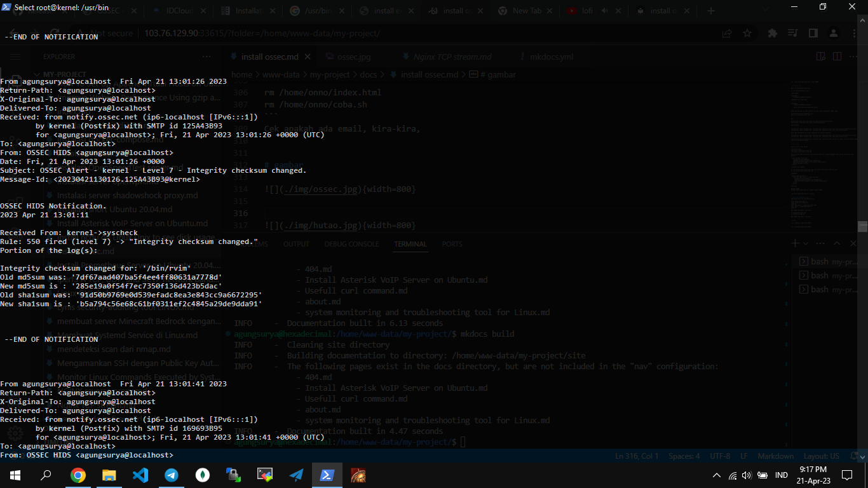Open Telegram round icon in taskbar
868x488 pixels.
pyautogui.click(x=171, y=475)
